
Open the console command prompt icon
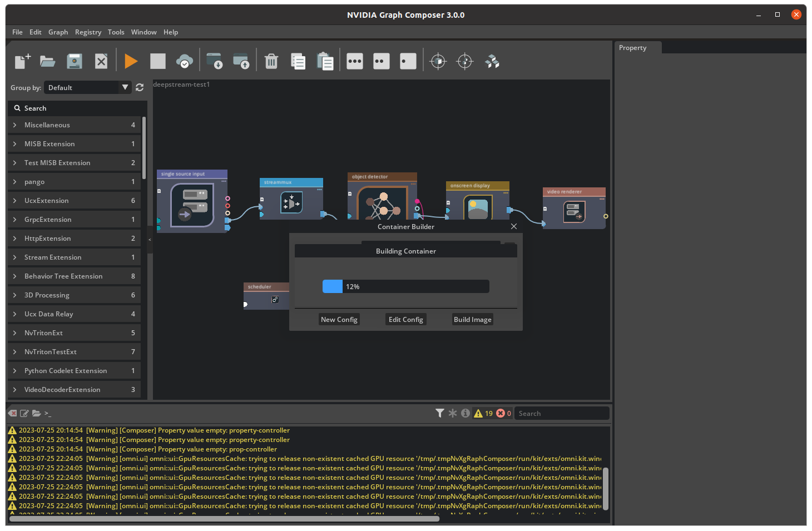coord(48,413)
